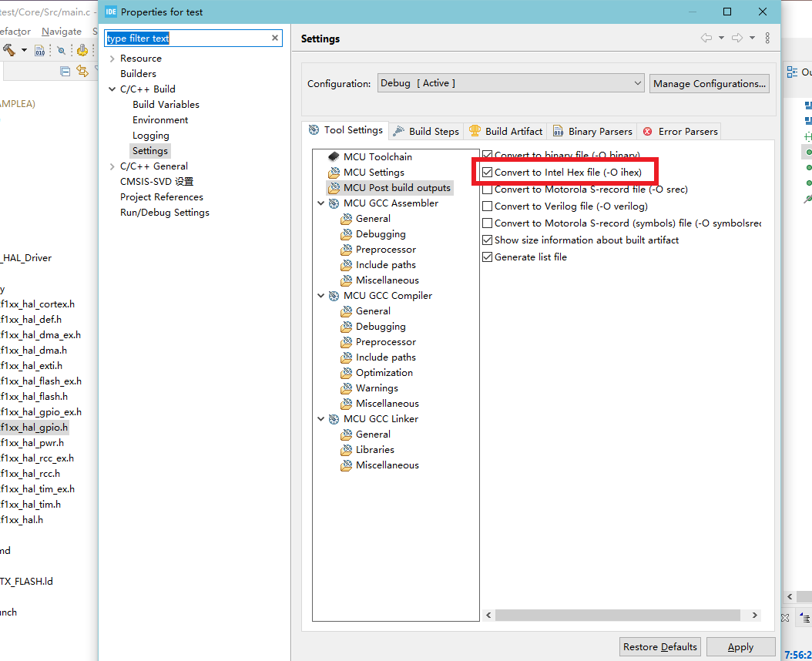Click the horizontal scrollbar below the options list
This screenshot has width=812, height=661.
coord(616,615)
